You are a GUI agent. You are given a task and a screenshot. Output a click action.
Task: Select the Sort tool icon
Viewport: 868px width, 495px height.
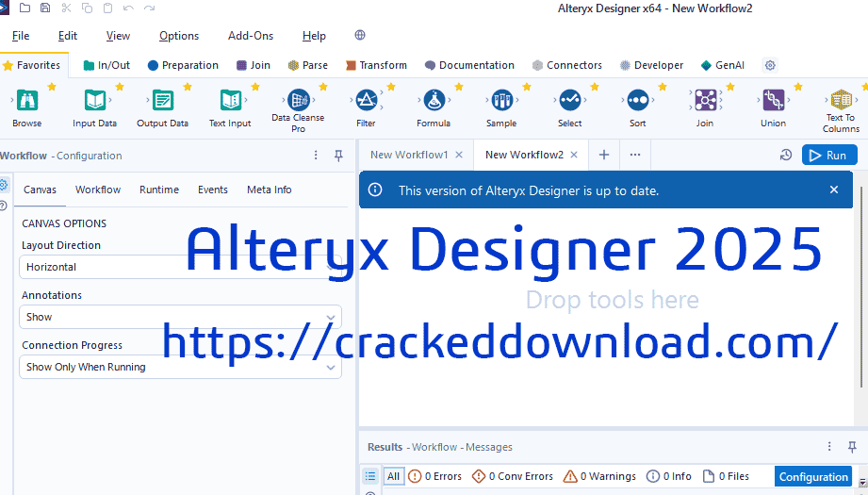point(637,100)
